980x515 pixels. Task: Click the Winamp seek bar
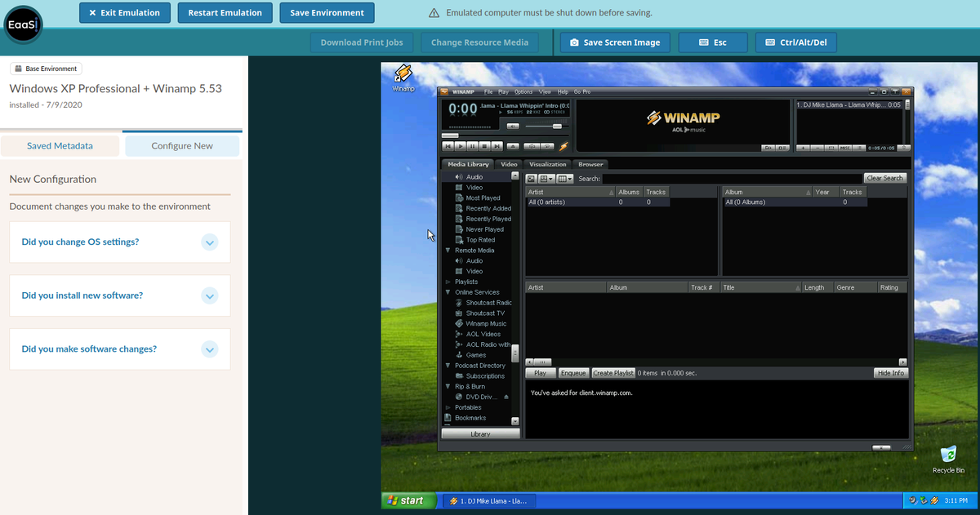(506, 135)
